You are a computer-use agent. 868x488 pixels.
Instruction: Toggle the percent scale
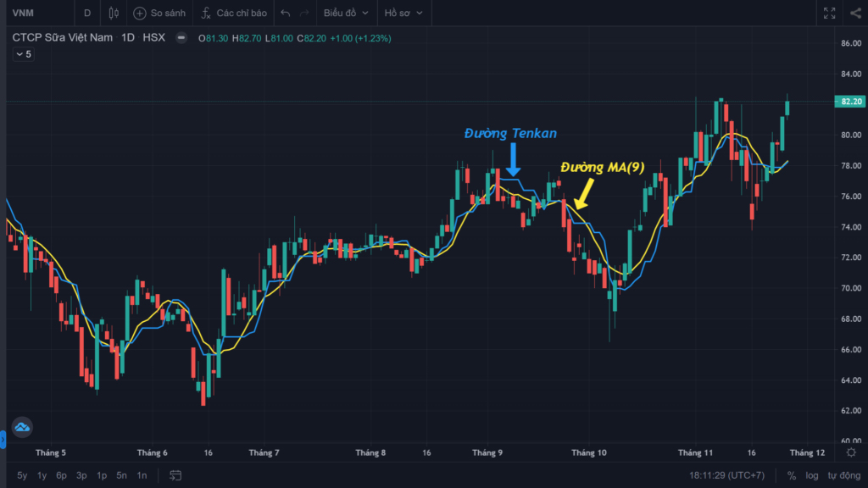[792, 475]
